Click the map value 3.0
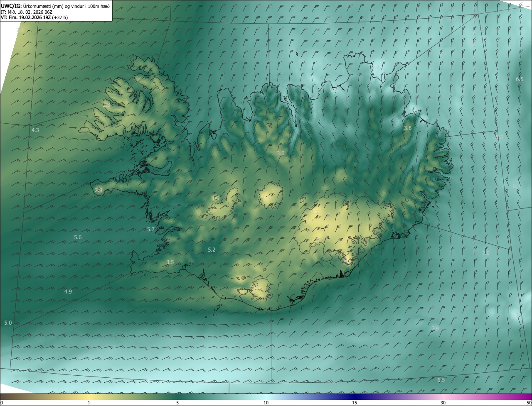Screen dimensions: 532x406 [281, 154]
